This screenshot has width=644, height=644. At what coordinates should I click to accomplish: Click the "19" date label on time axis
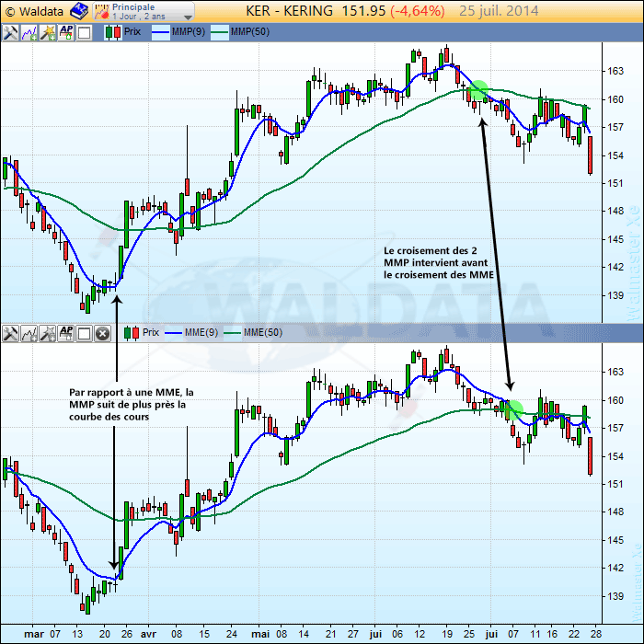click(x=447, y=634)
